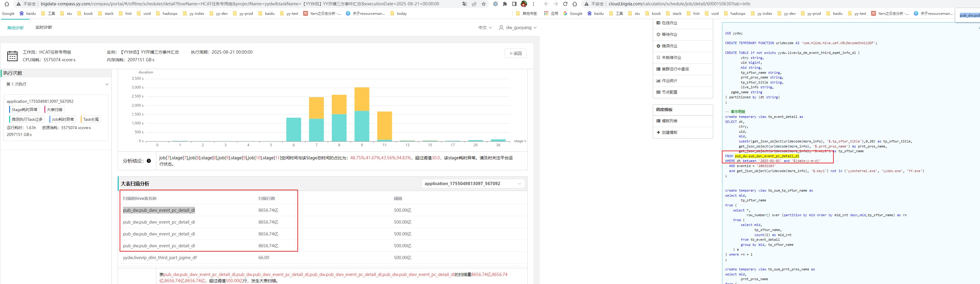Click highlighted pub_dw.pub_dwv_event_pc_detail_di in SQL code
The image size is (980, 284).
pyautogui.click(x=767, y=156)
